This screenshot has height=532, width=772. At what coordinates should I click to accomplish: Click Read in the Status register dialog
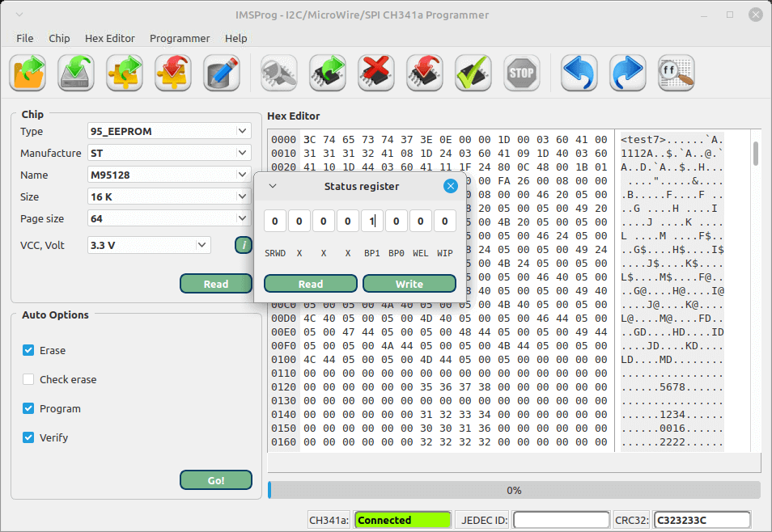311,284
